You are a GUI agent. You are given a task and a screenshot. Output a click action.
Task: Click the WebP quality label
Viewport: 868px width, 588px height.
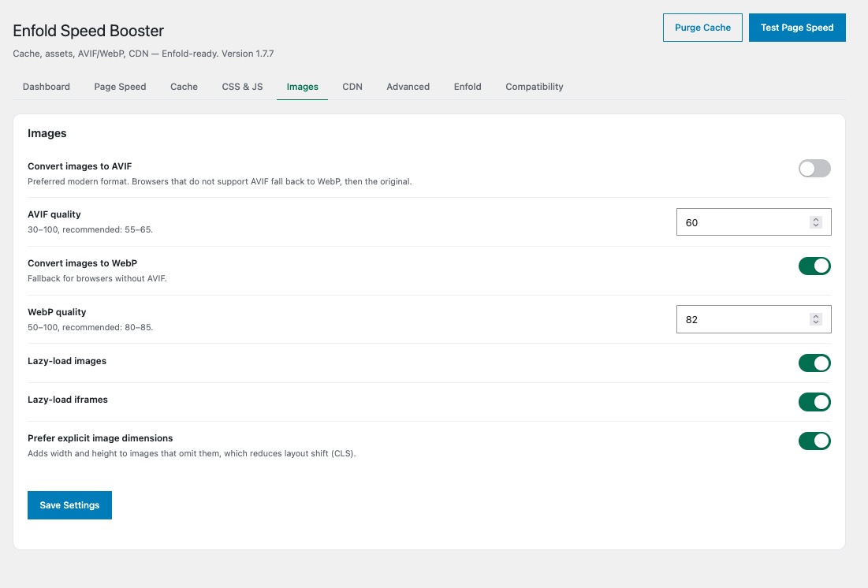point(57,311)
